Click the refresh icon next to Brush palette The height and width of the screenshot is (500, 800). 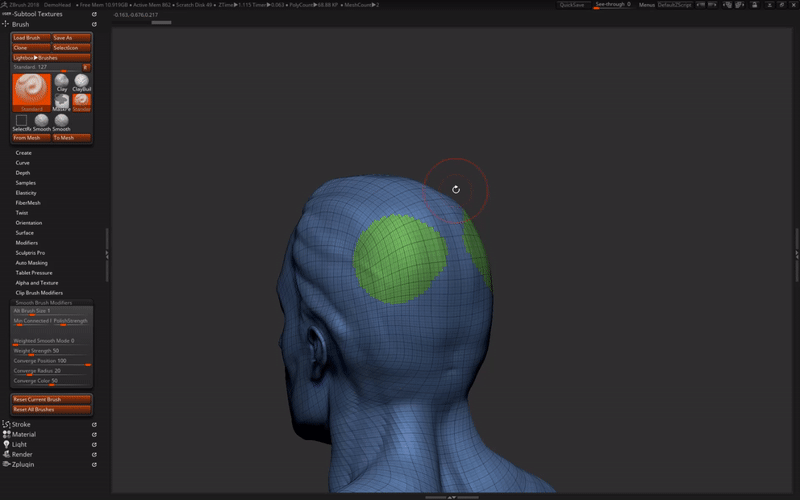click(x=94, y=24)
